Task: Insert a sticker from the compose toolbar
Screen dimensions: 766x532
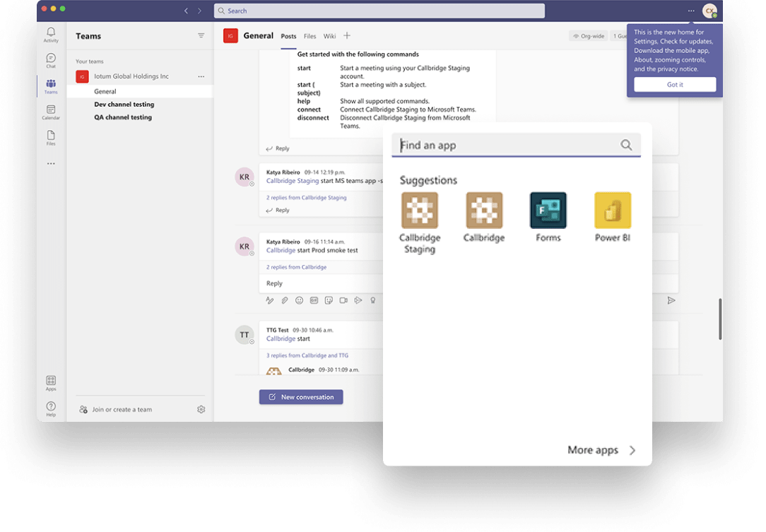Action: click(x=329, y=300)
